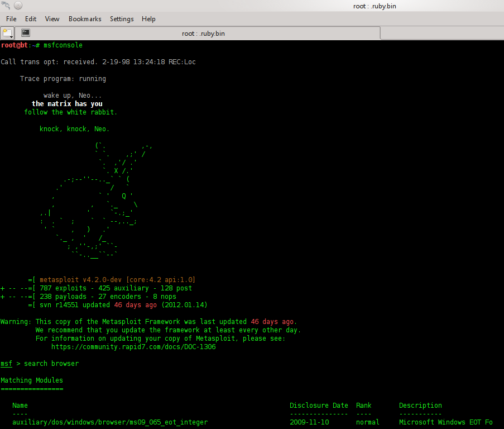The width and height of the screenshot is (504, 429).
Task: Click the dragon window icon in the titlebar
Action: coord(6,6)
